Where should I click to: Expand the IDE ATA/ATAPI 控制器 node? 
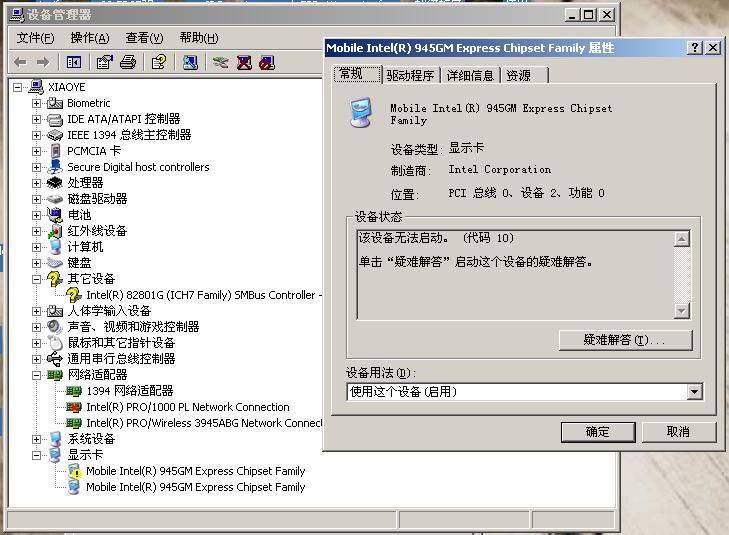[x=36, y=119]
